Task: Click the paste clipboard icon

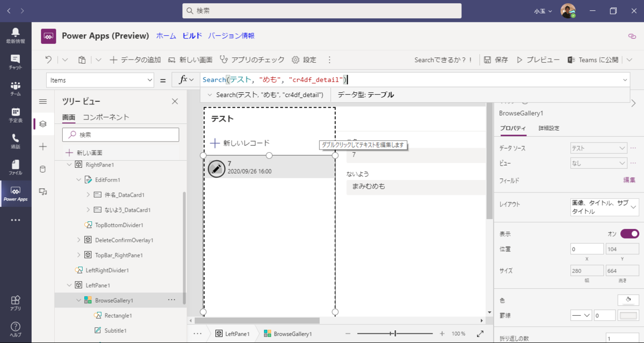Action: (x=82, y=59)
